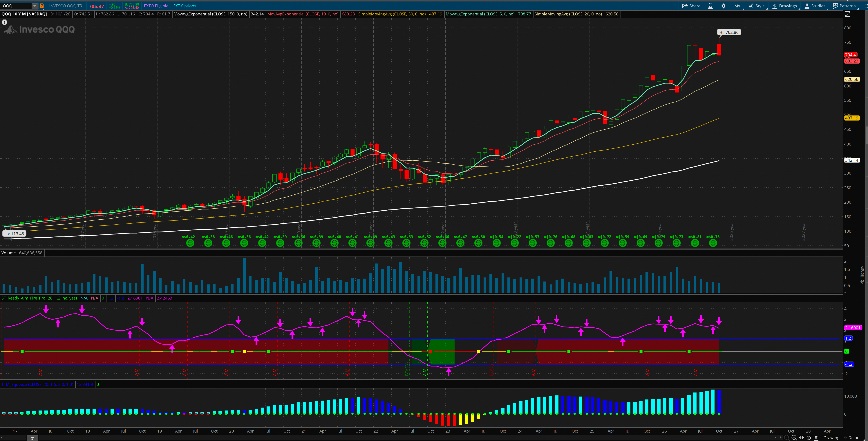Click the Hi: 762.86 price bubble
Image resolution: width=868 pixels, height=441 pixels.
click(728, 32)
